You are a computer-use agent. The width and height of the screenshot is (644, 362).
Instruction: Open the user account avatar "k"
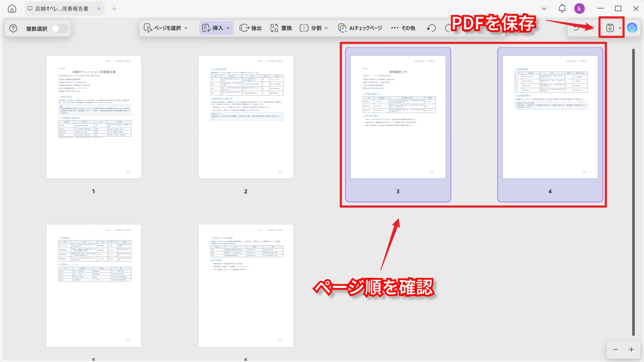[x=579, y=8]
